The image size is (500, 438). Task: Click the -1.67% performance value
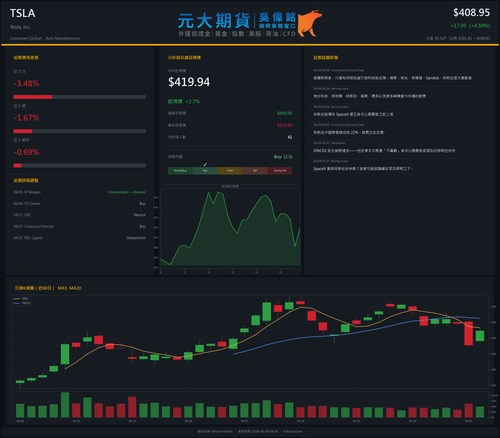click(x=26, y=118)
